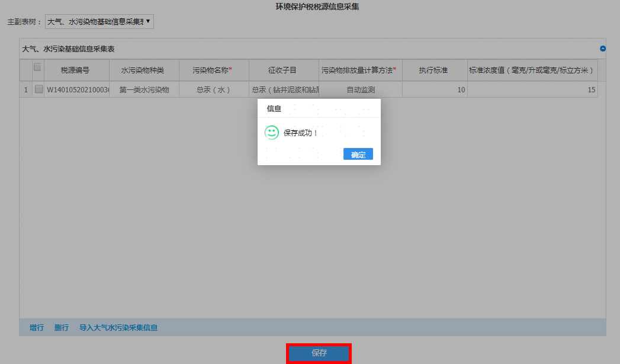
Task: Click the 信息 dialog title
Action: [274, 109]
